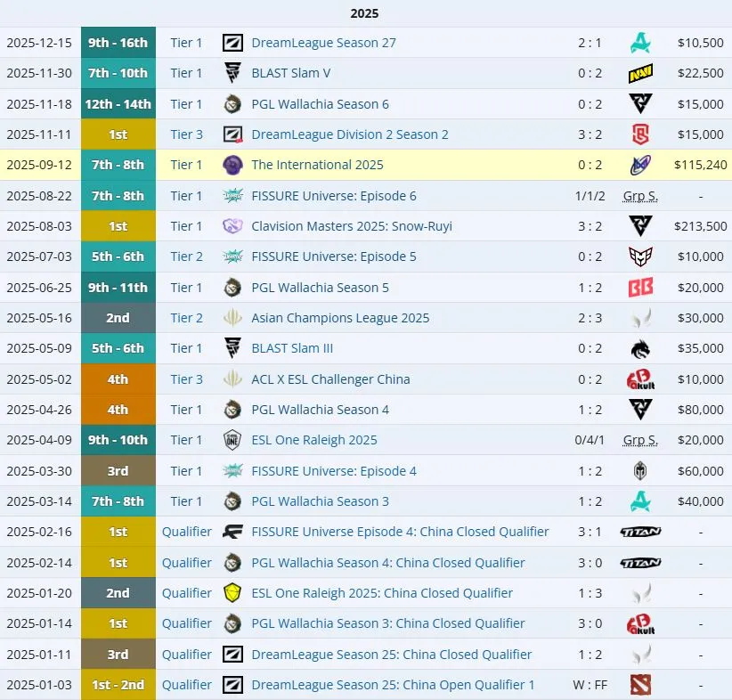Open the ESL One Raleigh 2025 link
The height and width of the screenshot is (700, 732).
314,440
